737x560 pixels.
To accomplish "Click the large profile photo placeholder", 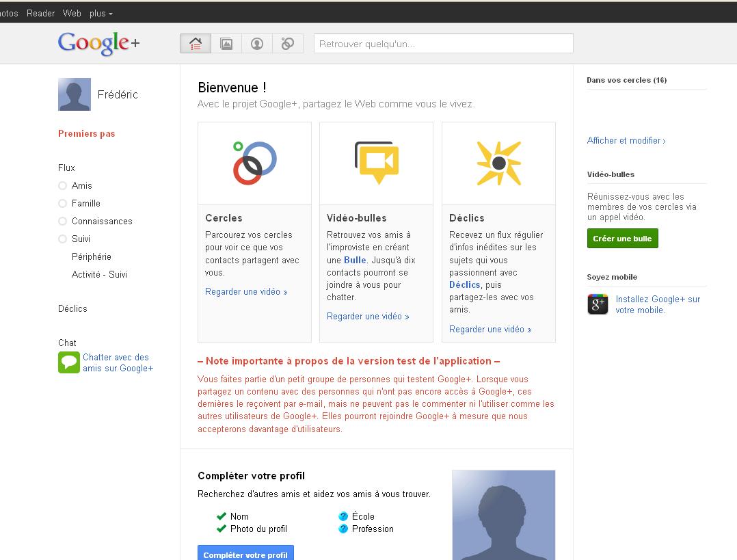I will (503, 515).
